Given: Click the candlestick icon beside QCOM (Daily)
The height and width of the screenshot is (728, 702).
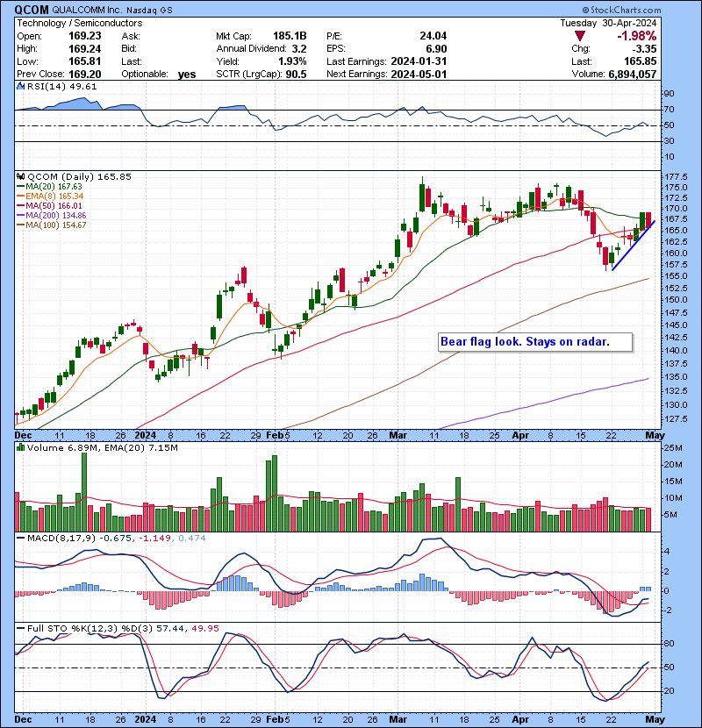Looking at the screenshot, I should [21, 176].
